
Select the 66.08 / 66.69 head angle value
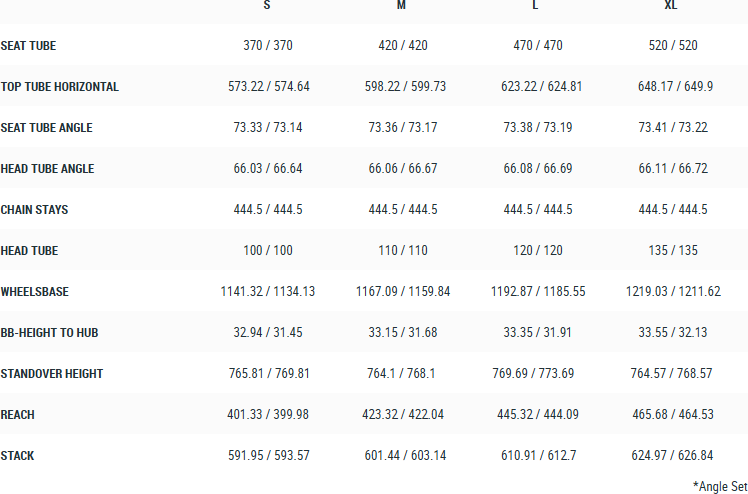538,169
